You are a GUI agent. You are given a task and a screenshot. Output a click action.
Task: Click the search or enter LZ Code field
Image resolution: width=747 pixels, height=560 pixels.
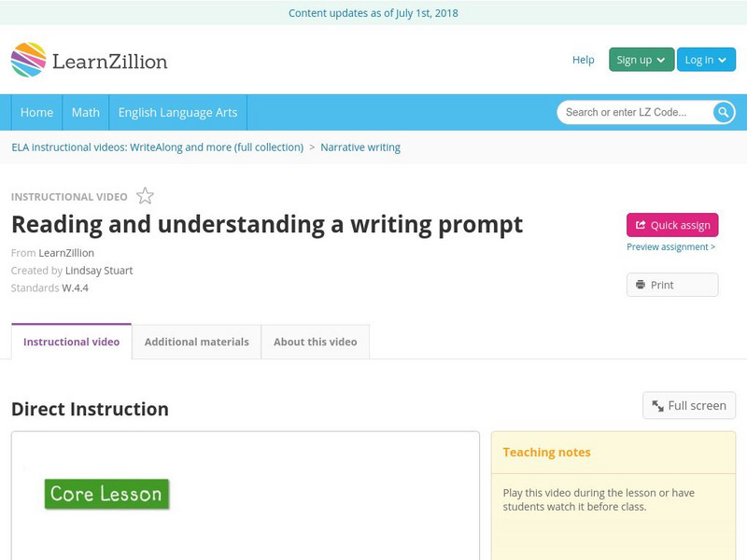click(635, 112)
